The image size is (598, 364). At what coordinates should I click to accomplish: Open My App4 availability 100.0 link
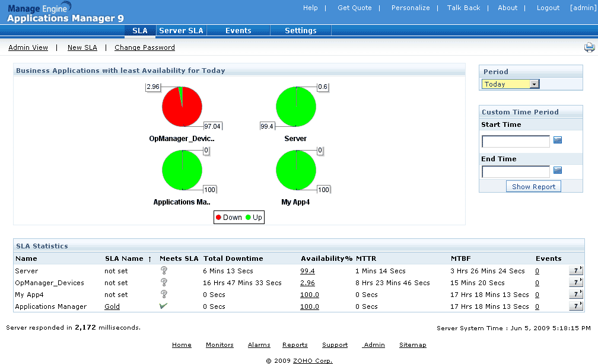pos(310,295)
